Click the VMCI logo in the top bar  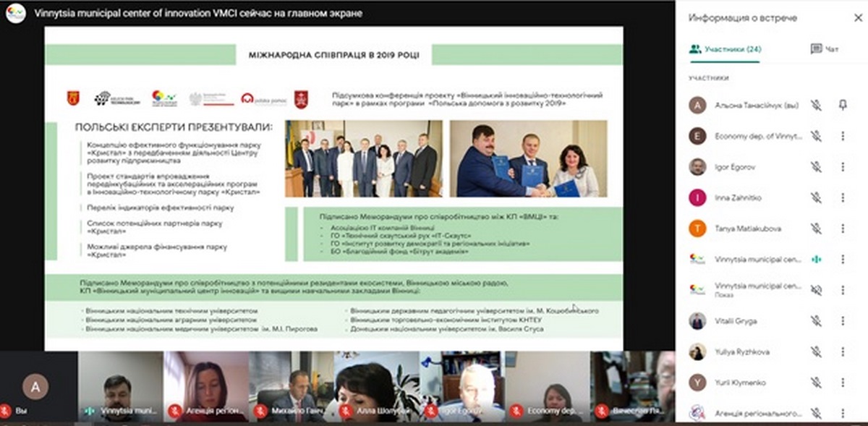coord(16,14)
